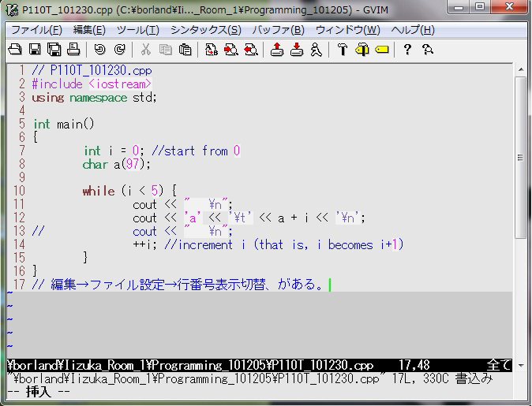Save the session with the down-arrow icon
The width and height of the screenshot is (532, 406).
[297, 50]
